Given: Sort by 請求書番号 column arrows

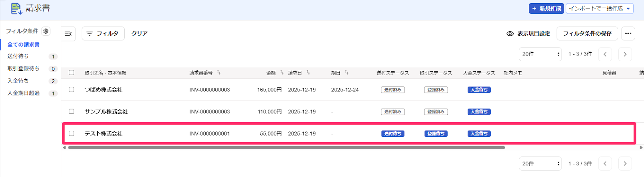Looking at the screenshot, I should tap(219, 72).
